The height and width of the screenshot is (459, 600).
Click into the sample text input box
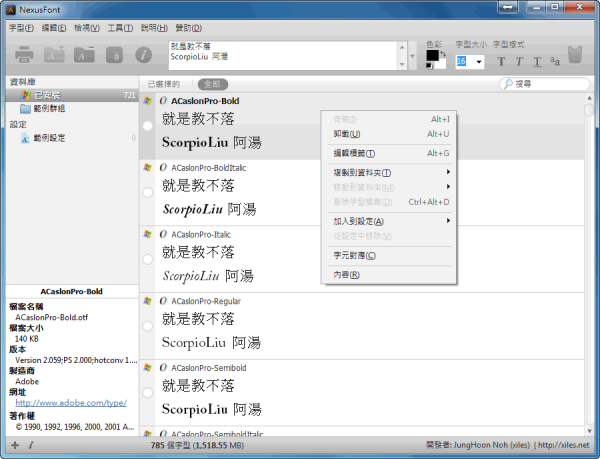click(283, 56)
